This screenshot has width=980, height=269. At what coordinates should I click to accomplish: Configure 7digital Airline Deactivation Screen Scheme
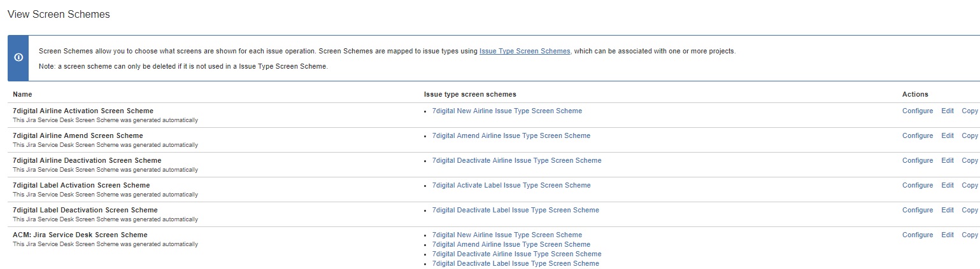[x=918, y=160]
